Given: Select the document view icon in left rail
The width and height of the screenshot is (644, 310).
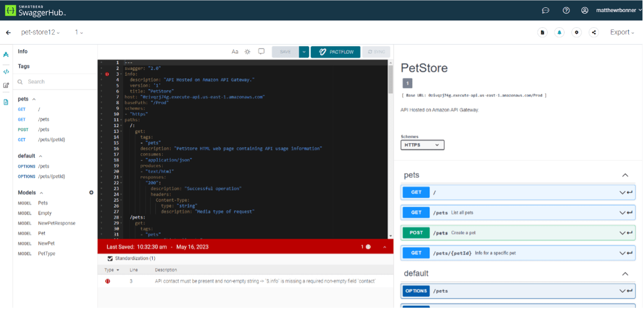Looking at the screenshot, I should click(6, 102).
